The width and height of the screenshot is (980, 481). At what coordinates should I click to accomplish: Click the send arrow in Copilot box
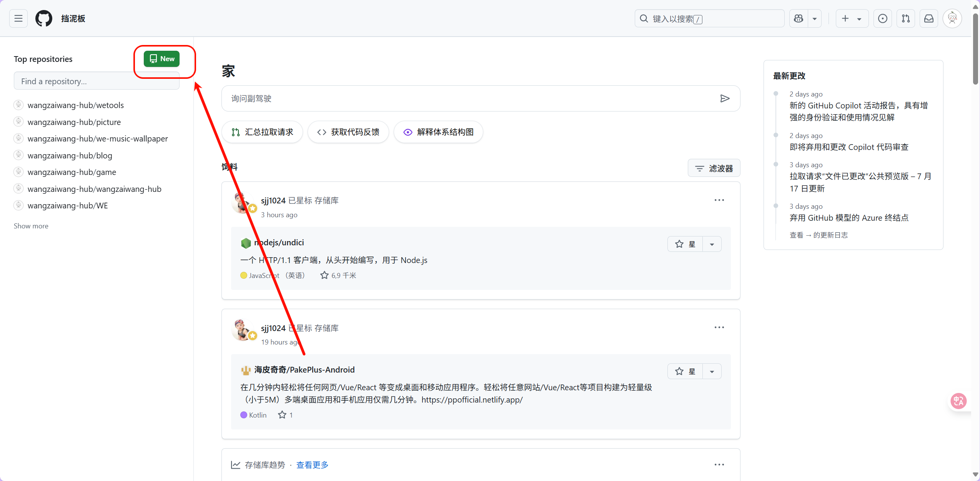click(725, 98)
